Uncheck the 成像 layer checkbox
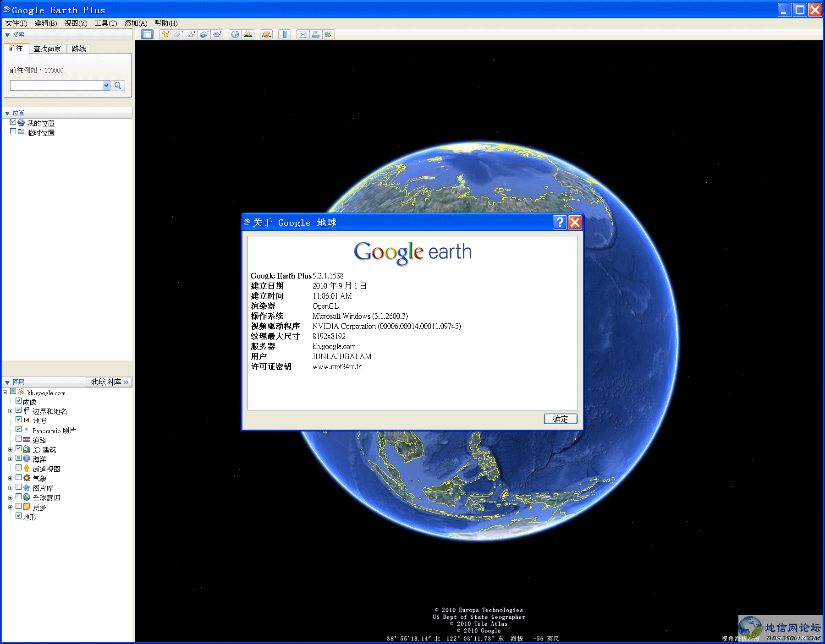 [19, 401]
